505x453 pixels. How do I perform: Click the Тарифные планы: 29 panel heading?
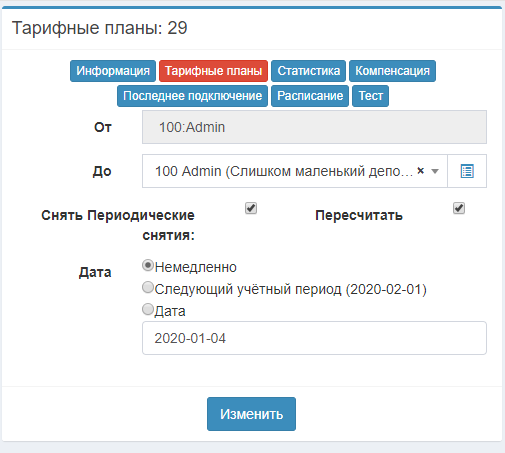point(100,28)
